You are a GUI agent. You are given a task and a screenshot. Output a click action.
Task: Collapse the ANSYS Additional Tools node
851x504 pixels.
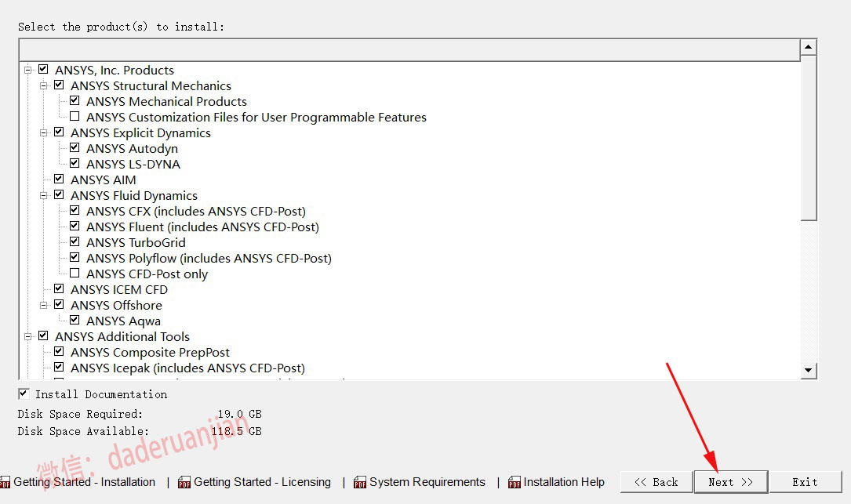(27, 337)
